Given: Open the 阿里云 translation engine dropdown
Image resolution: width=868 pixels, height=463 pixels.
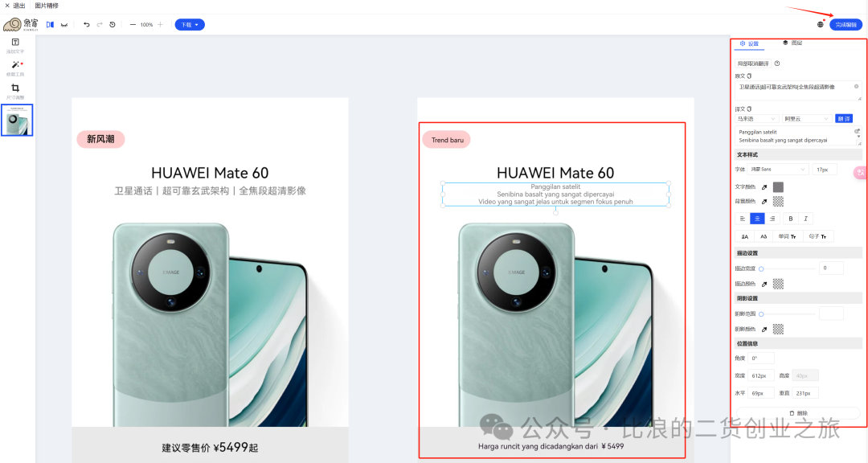Looking at the screenshot, I should click(807, 119).
